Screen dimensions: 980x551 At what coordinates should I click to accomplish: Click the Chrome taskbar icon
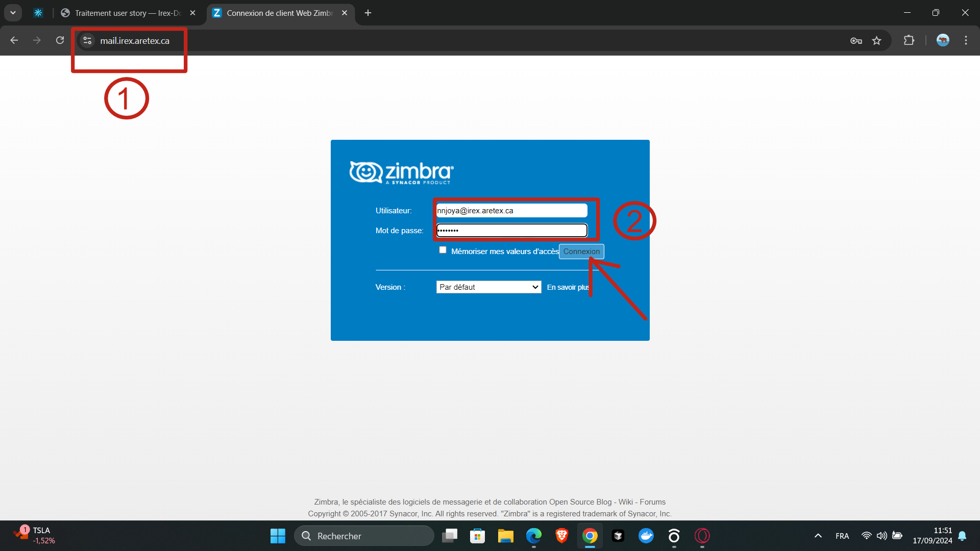(x=590, y=536)
